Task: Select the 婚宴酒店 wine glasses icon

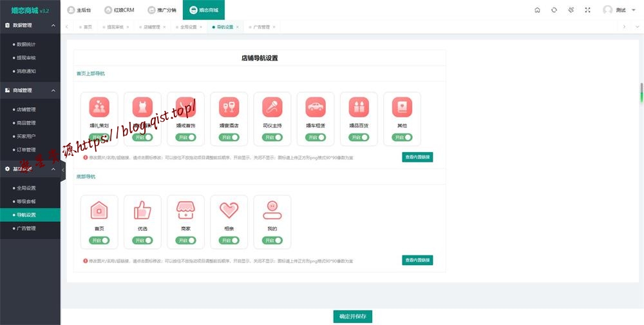Action: click(x=229, y=106)
